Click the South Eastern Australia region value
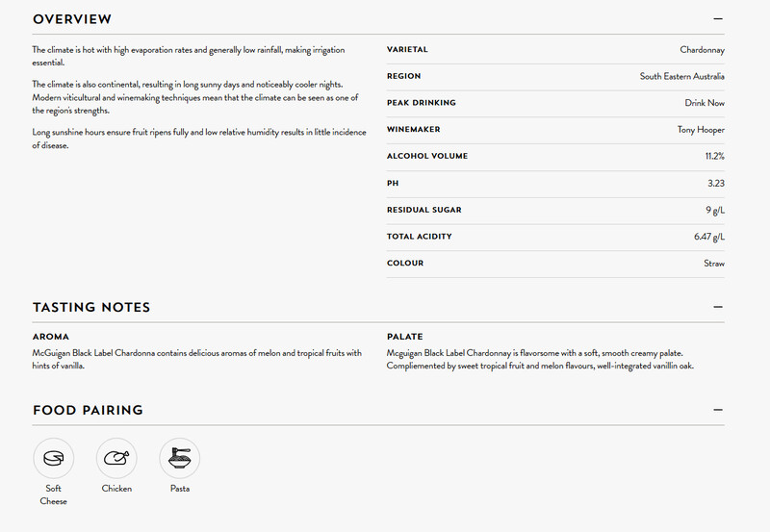The width and height of the screenshot is (770, 532). point(681,77)
